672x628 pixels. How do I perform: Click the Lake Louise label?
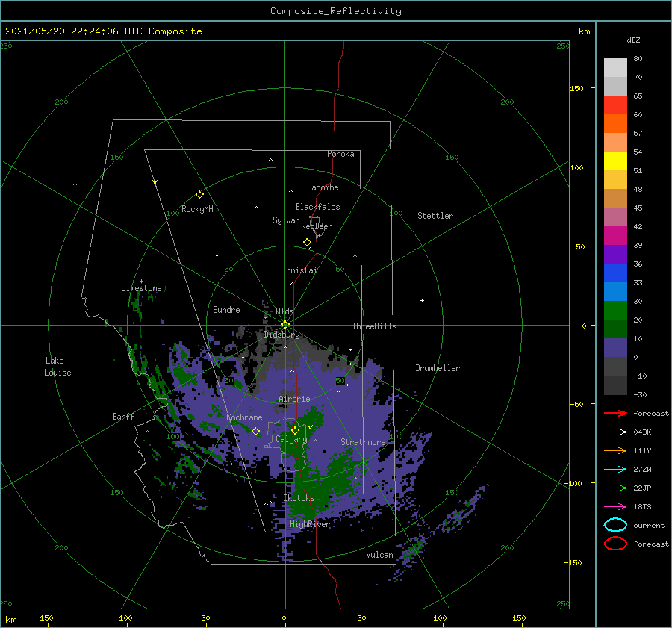(57, 367)
